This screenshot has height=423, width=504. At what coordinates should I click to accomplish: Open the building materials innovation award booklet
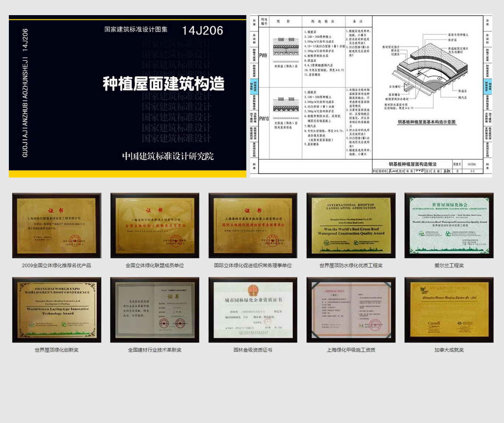pyautogui.click(x=155, y=310)
